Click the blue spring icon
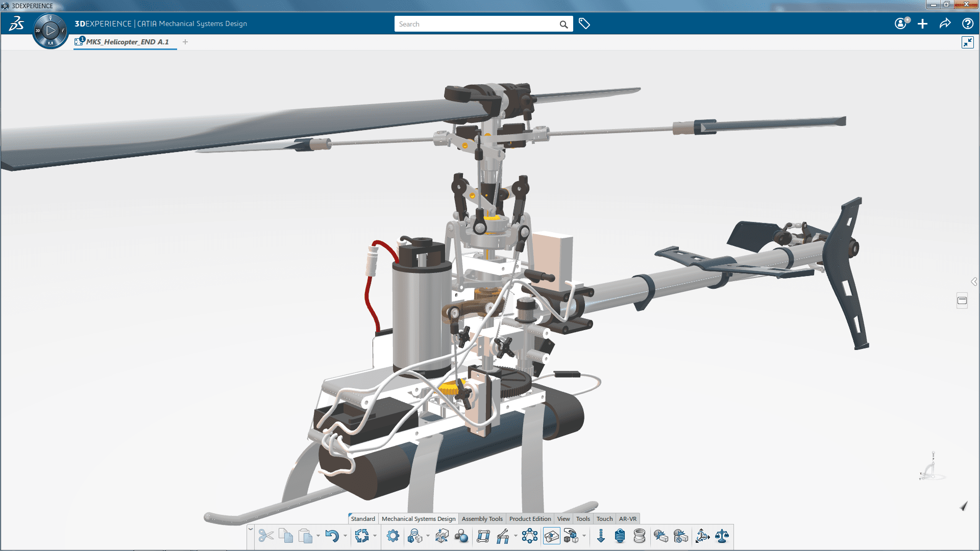The image size is (980, 551). pos(620,536)
